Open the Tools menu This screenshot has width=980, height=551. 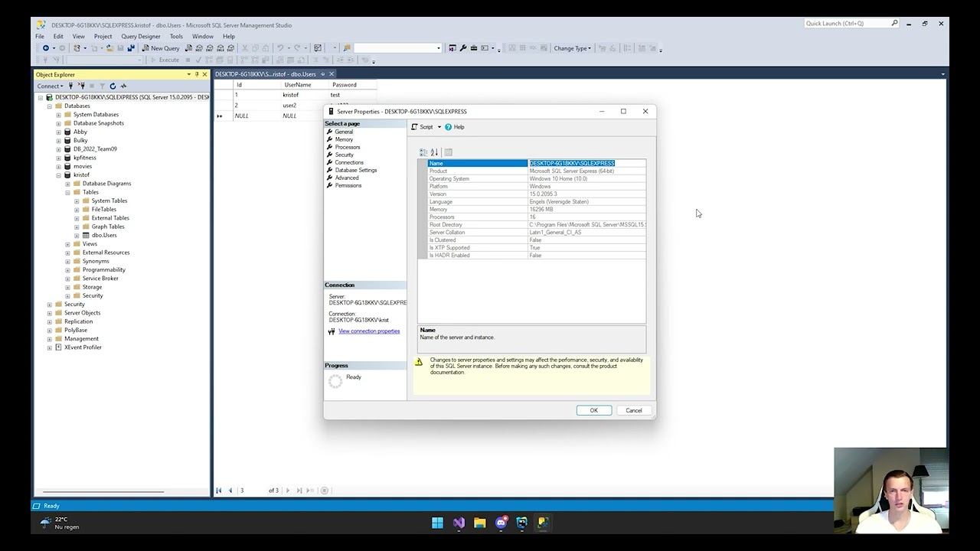point(176,36)
